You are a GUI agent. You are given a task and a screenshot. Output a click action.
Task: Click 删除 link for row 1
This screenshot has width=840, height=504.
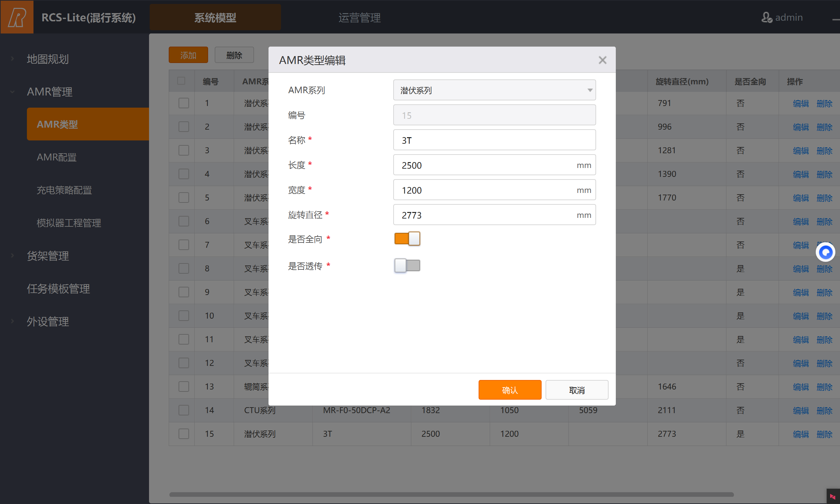coord(824,103)
